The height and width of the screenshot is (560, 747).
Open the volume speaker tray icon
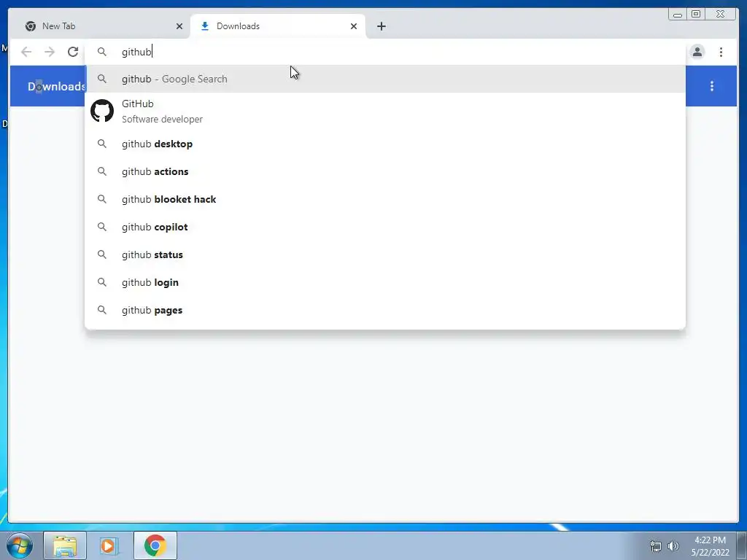[x=673, y=546]
